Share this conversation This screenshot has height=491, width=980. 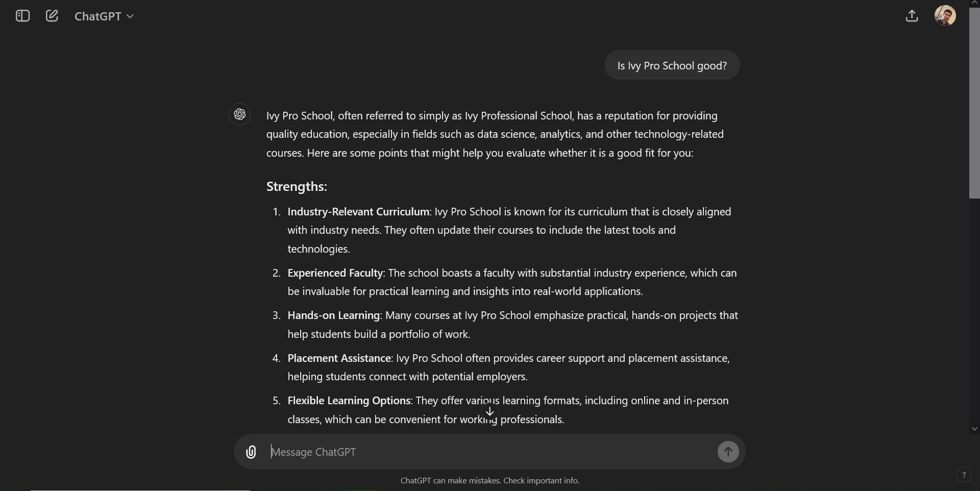point(912,16)
